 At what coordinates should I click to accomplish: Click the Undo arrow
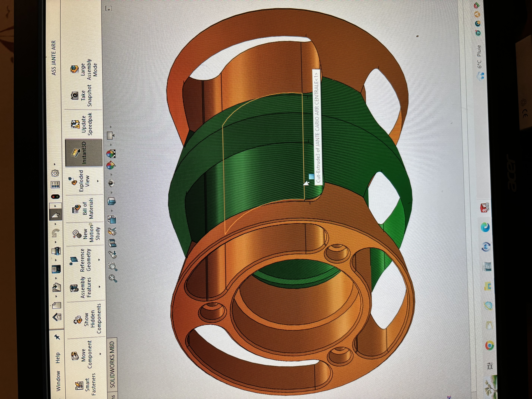(56, 233)
